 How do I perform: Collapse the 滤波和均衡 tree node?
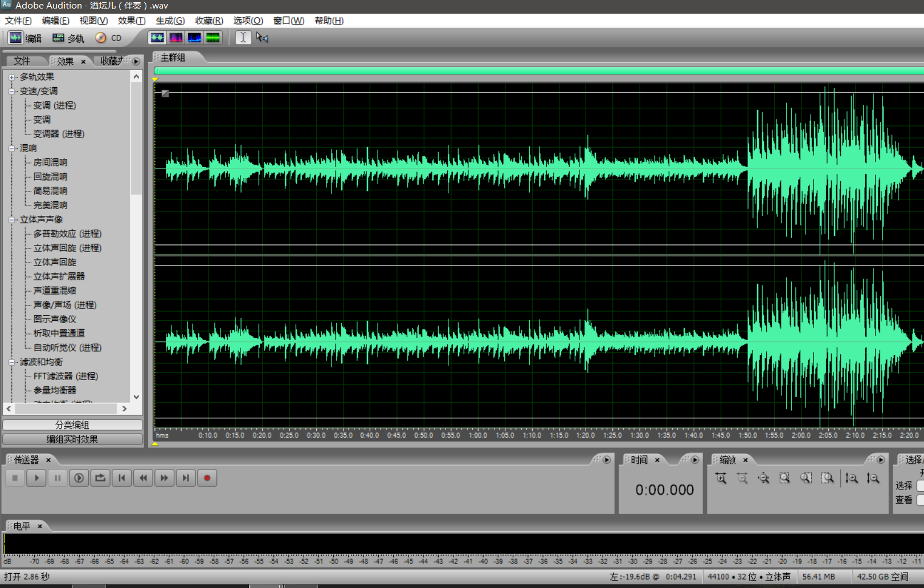click(x=11, y=362)
